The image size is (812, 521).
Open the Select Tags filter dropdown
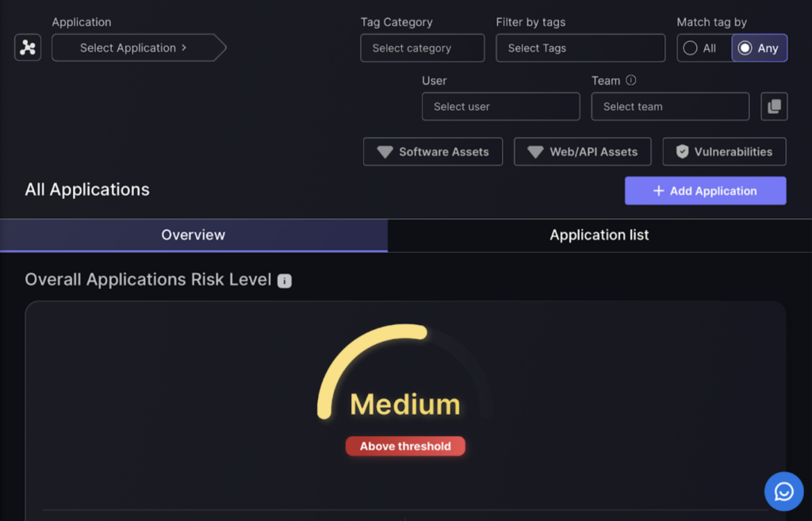coord(580,48)
